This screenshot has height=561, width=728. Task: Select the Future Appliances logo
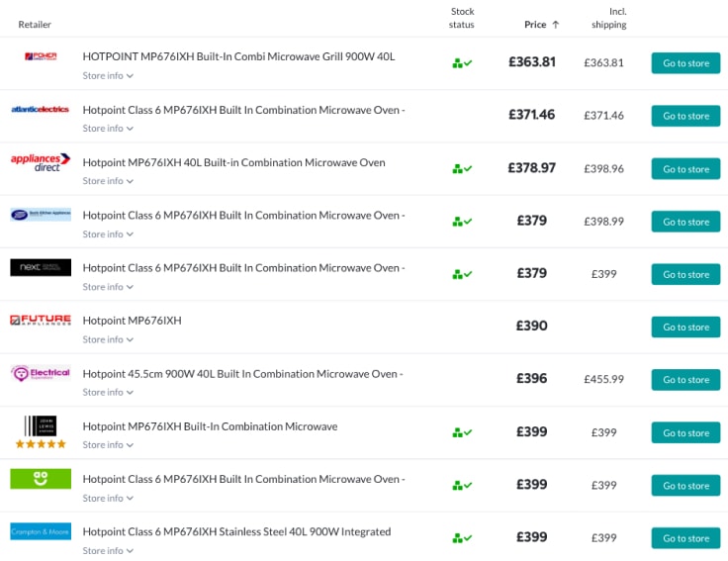tap(41, 321)
